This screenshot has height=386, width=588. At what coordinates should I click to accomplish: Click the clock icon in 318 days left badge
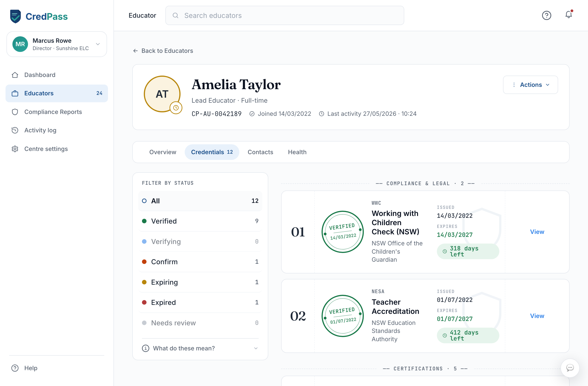[445, 251]
